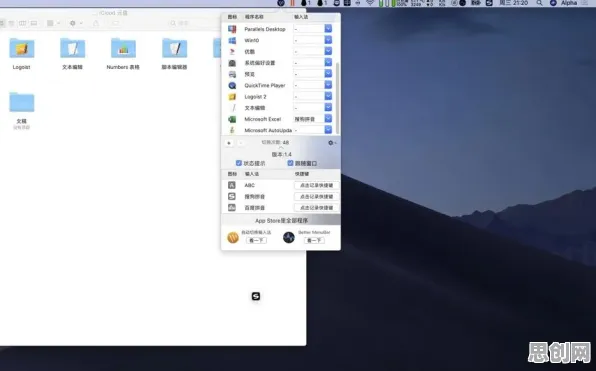596x371 pixels.
Task: Open the 脚本编辑器 folder in Finder
Action: tap(174, 48)
